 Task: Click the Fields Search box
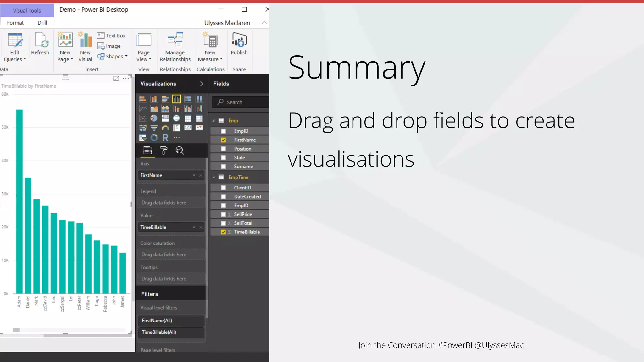coord(241,102)
